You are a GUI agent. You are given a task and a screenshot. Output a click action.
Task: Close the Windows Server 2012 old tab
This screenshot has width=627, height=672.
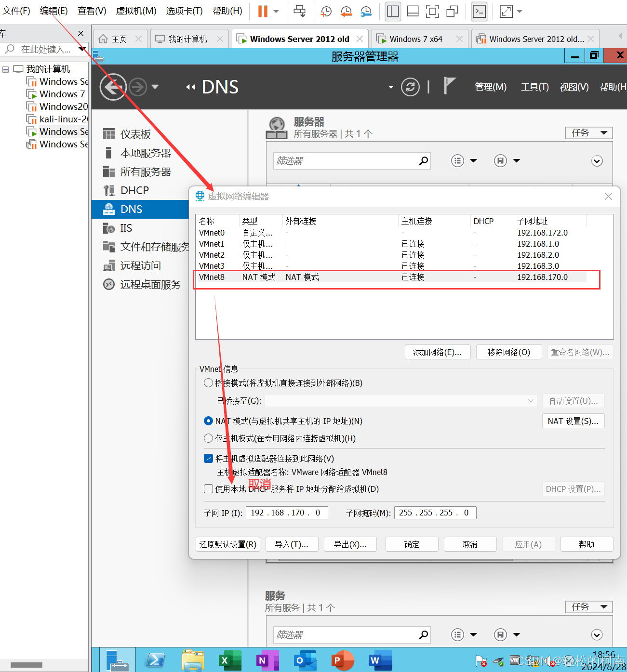pos(360,39)
